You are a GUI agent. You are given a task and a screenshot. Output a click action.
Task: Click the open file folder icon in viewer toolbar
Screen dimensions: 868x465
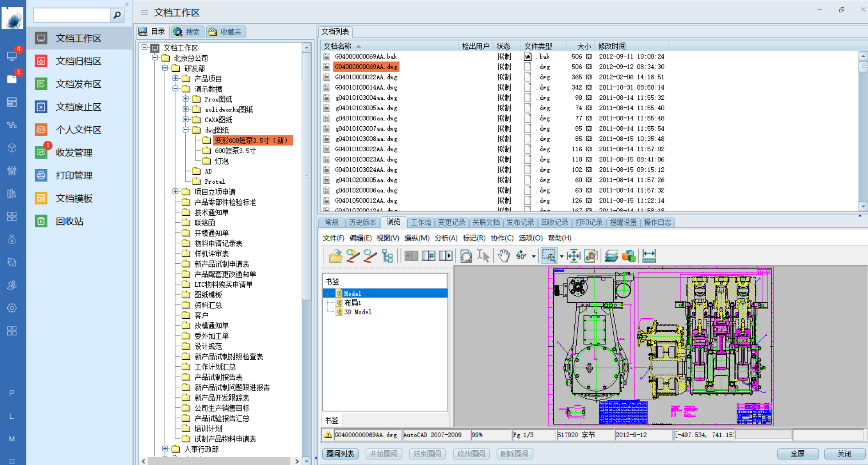[x=335, y=256]
